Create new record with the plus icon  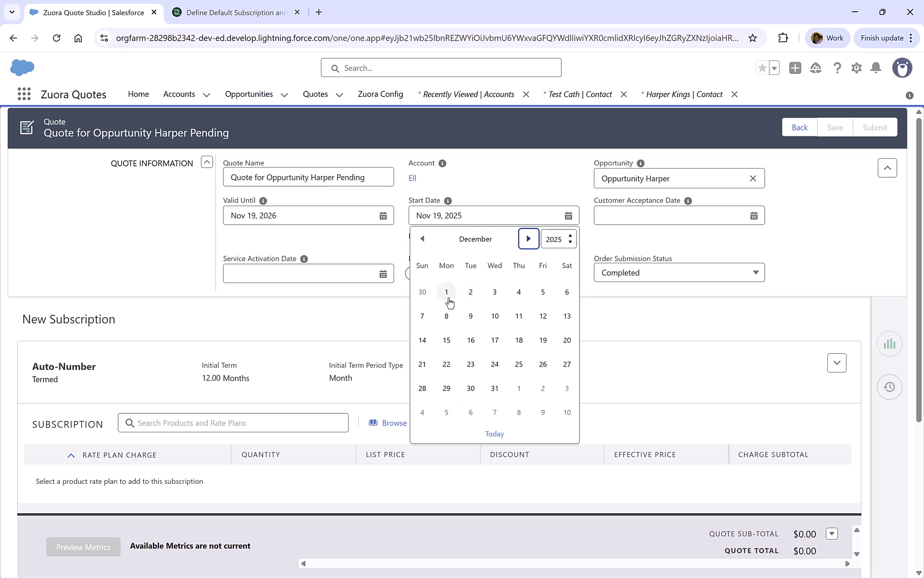pos(795,68)
